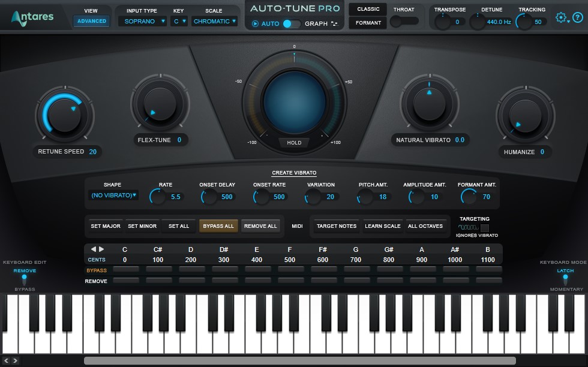Open the Input Type Soprano dropdown

(x=143, y=22)
